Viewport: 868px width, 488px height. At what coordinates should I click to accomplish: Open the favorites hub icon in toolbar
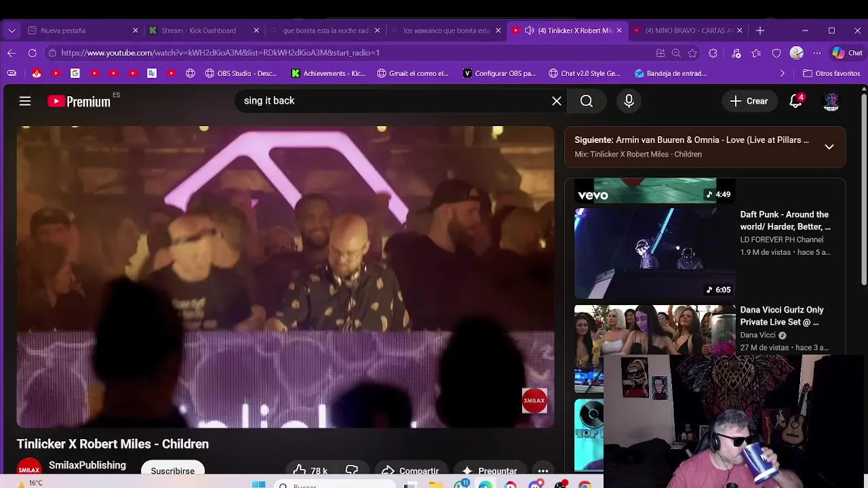[x=756, y=53]
